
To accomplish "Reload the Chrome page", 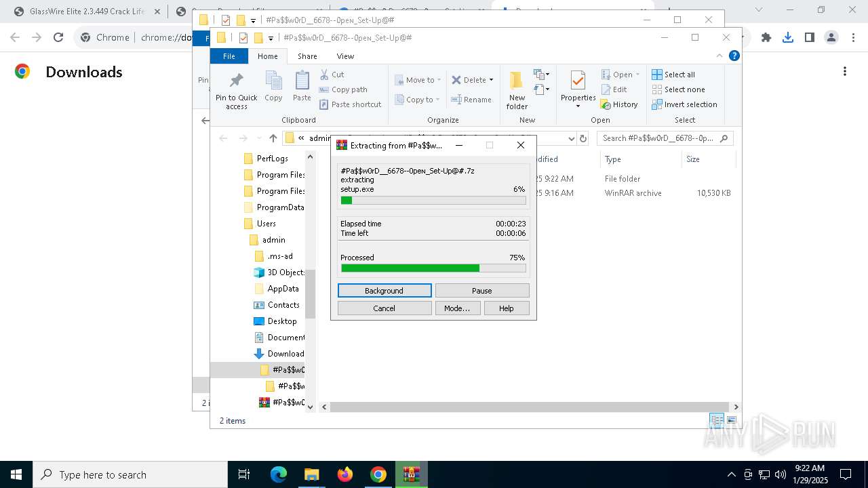I will coord(58,38).
